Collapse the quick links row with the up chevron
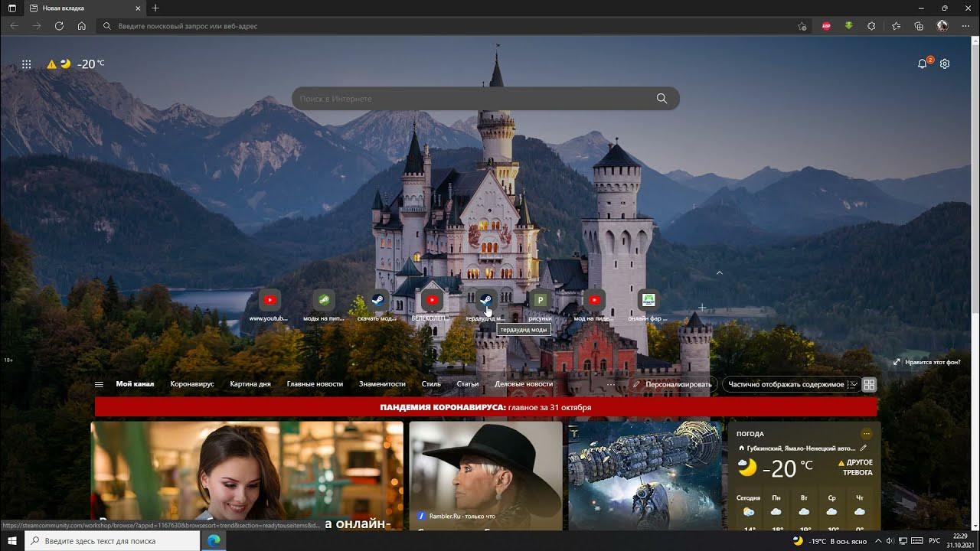The height and width of the screenshot is (551, 980). click(719, 272)
